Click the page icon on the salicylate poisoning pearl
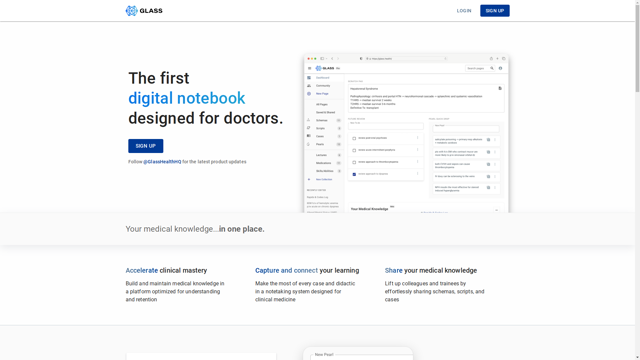This screenshot has height=360, width=640. click(x=488, y=140)
